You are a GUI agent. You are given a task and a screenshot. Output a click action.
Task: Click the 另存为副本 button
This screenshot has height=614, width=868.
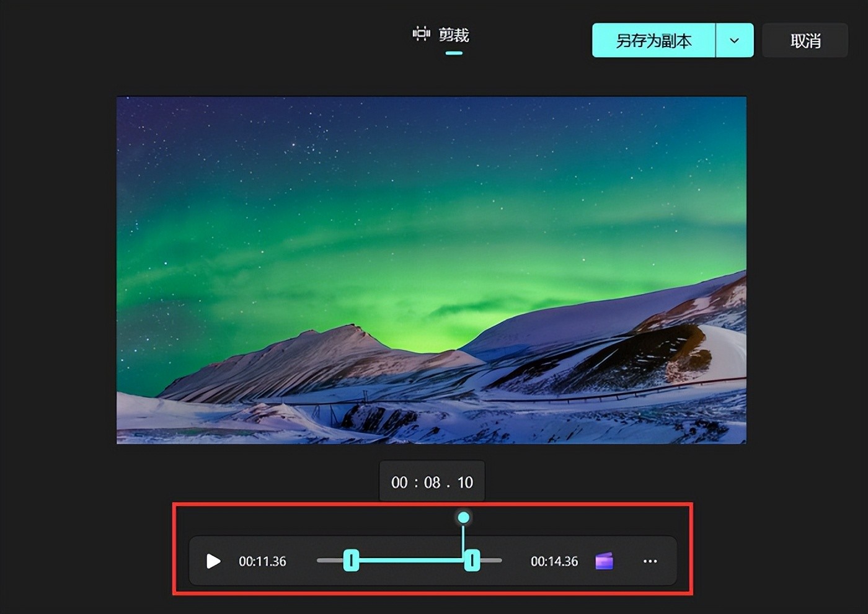(x=653, y=41)
